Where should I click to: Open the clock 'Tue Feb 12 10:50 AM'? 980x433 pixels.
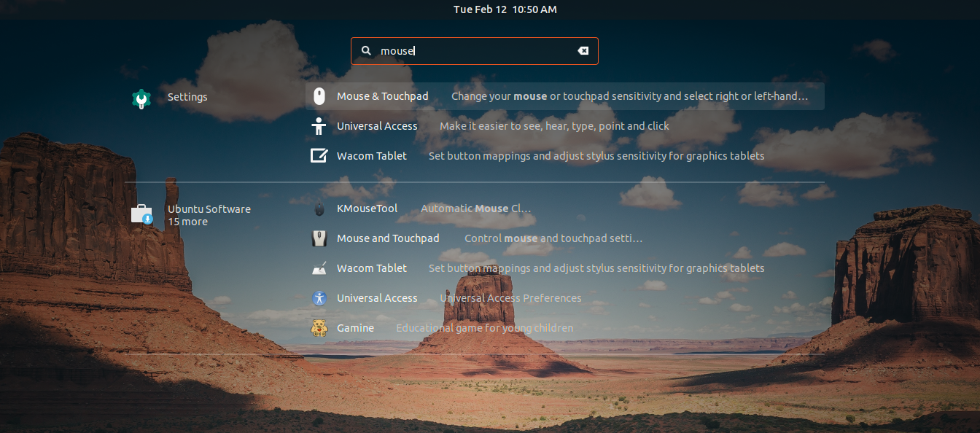505,9
